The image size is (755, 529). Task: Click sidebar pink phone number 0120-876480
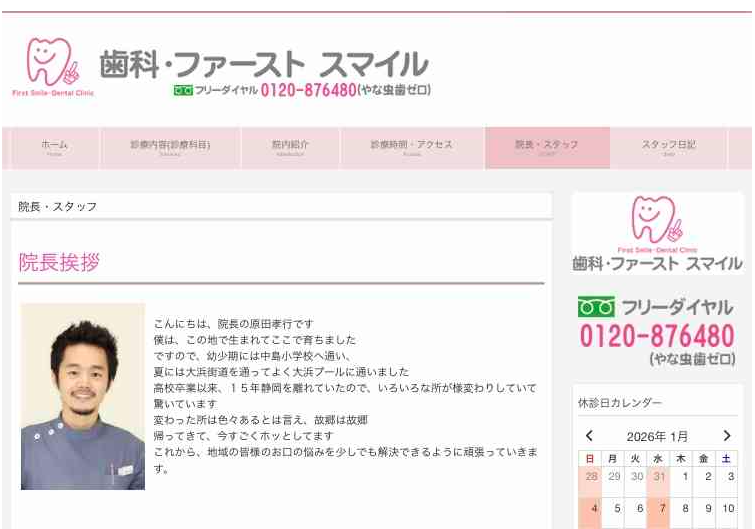click(x=657, y=336)
